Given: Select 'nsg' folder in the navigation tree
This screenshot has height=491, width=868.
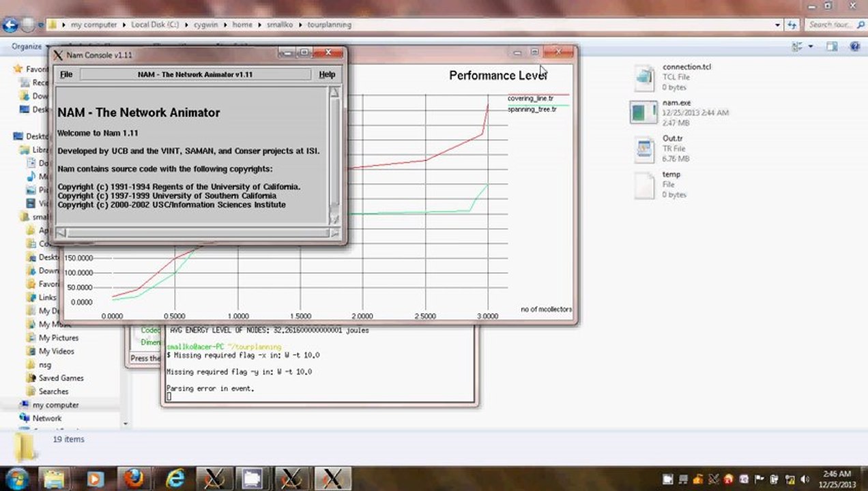Looking at the screenshot, I should [x=45, y=365].
